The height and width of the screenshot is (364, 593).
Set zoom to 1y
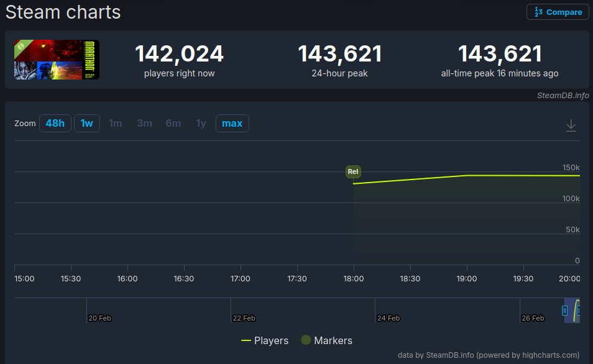201,123
